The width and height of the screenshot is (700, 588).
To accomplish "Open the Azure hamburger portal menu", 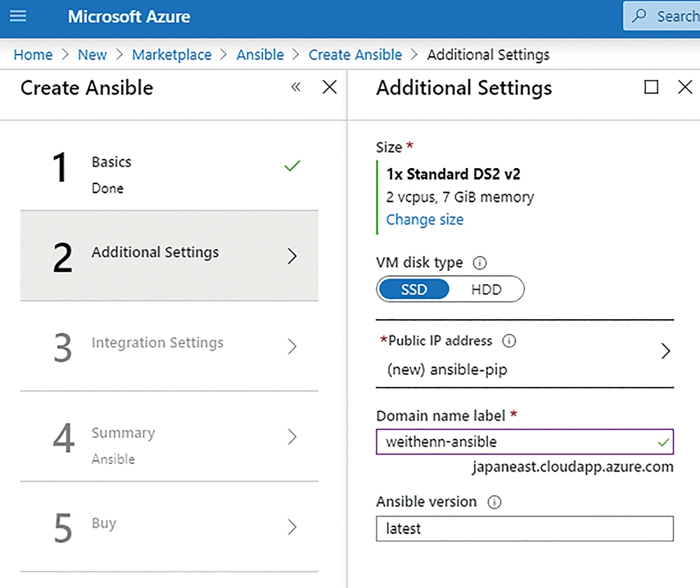I will [18, 16].
